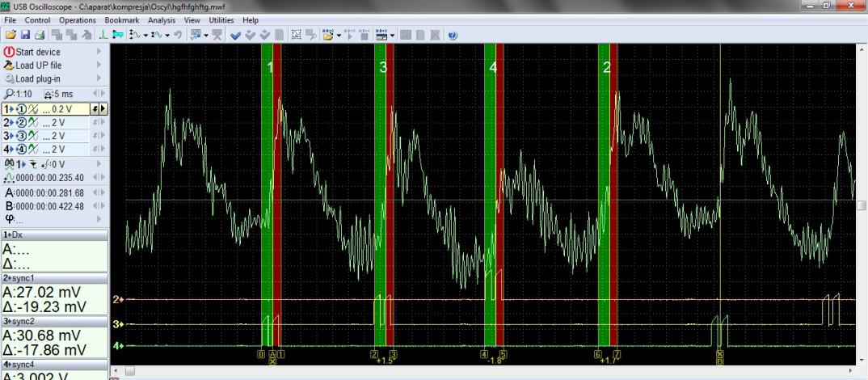Click the trigger binoculars icon in left panel

tap(9, 162)
